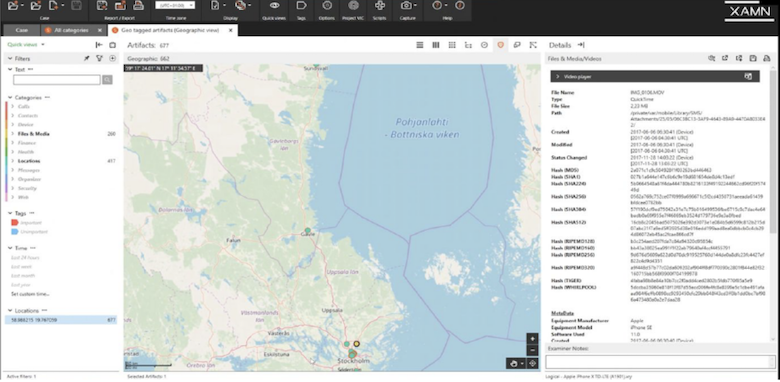The image size is (780, 382).
Task: Click the Text filter input field
Action: (57, 80)
